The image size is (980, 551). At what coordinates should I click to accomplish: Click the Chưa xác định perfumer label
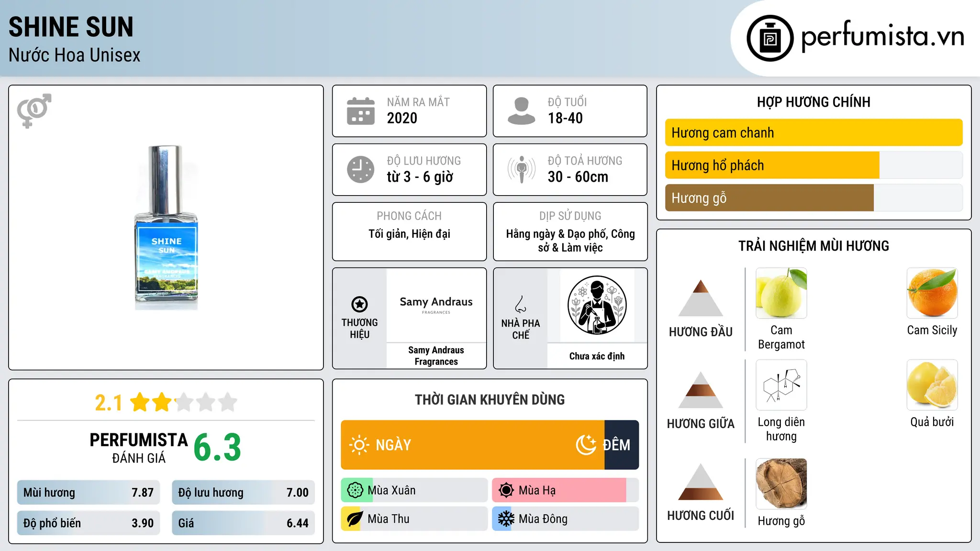click(597, 356)
